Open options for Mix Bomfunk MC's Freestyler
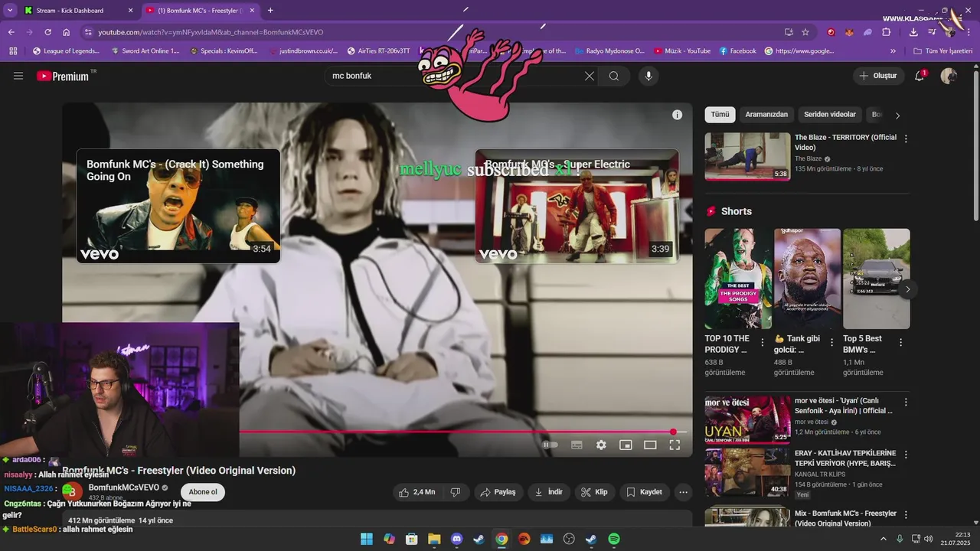Screen dimensions: 980x551 click(x=906, y=515)
